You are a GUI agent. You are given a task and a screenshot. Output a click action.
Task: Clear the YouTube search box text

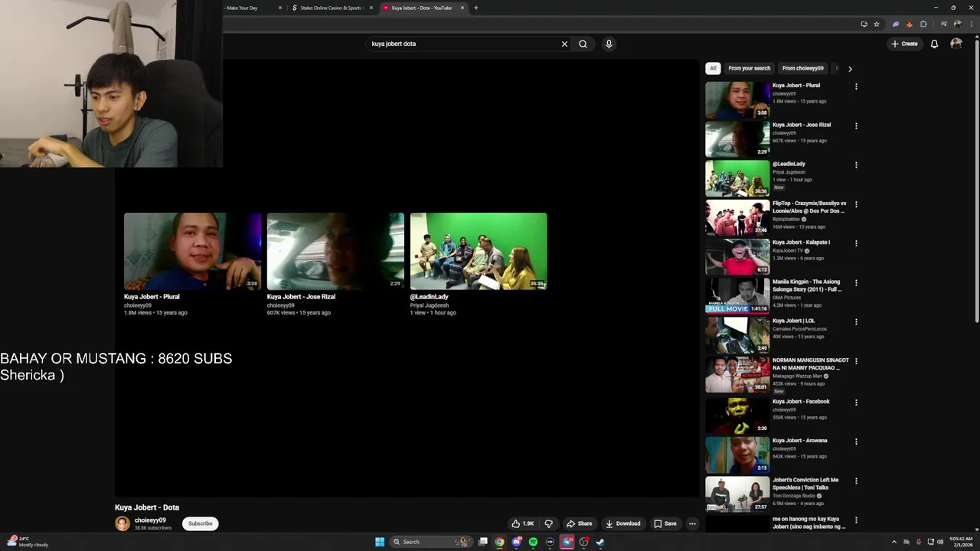click(564, 44)
